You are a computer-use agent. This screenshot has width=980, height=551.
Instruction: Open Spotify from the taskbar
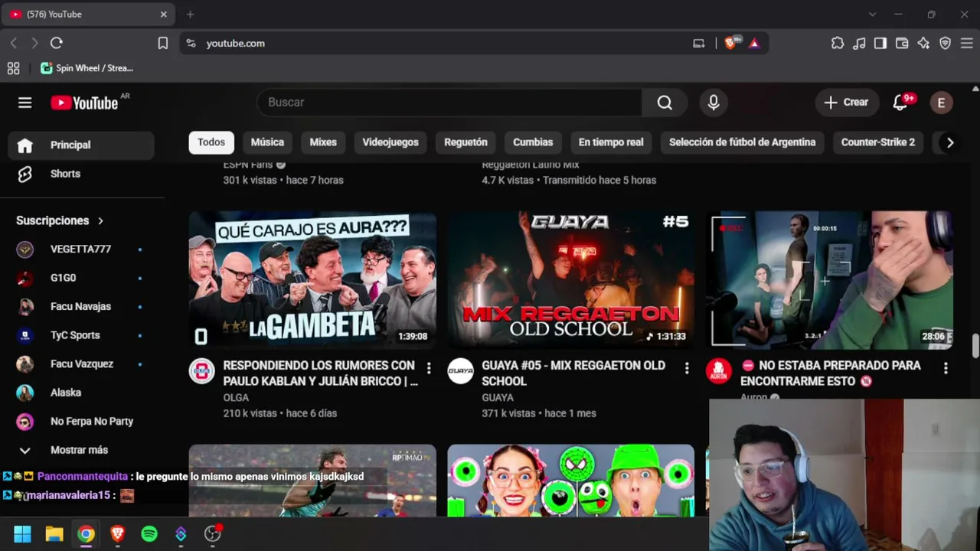tap(149, 534)
